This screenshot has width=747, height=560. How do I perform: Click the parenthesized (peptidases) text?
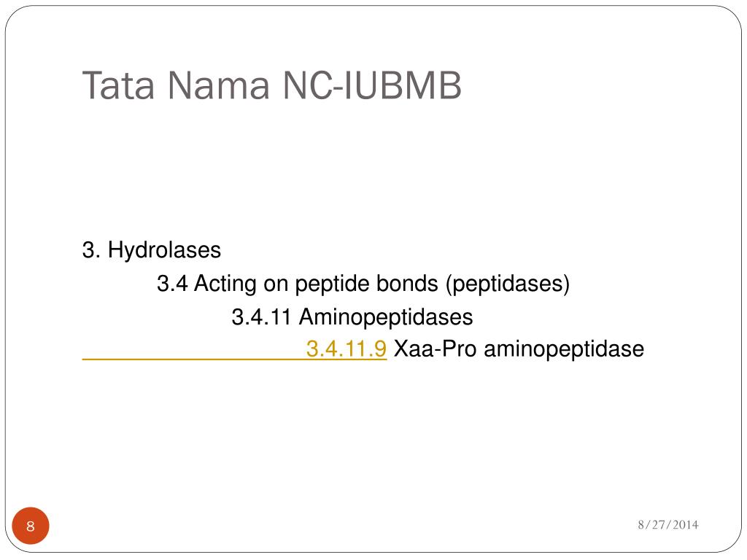point(508,284)
